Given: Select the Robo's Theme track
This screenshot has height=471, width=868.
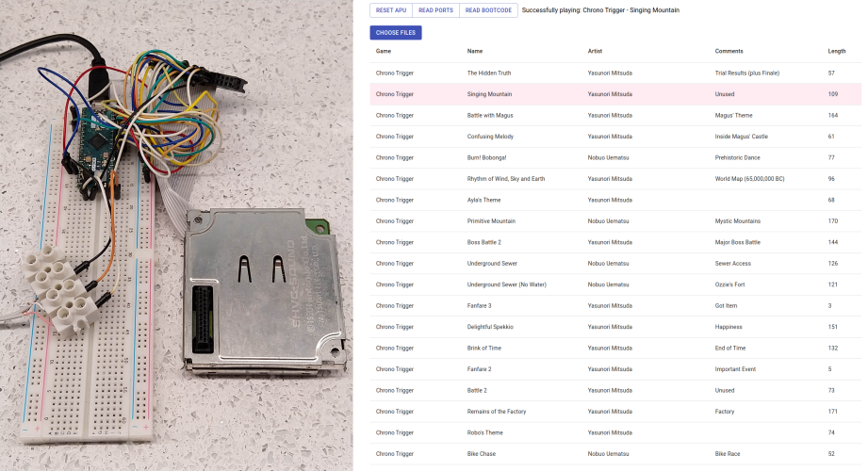Looking at the screenshot, I should click(x=484, y=432).
